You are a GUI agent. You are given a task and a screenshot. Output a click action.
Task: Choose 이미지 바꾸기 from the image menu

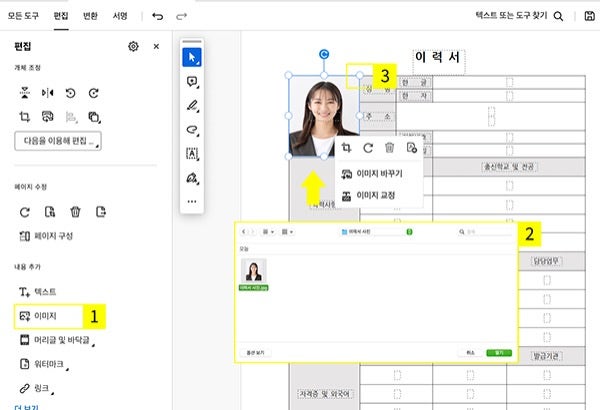(372, 174)
